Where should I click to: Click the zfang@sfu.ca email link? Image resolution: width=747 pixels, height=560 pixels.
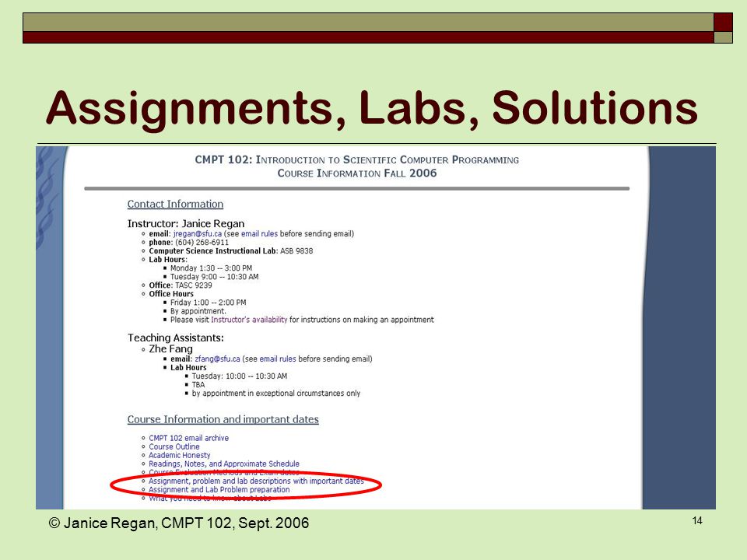[217, 359]
